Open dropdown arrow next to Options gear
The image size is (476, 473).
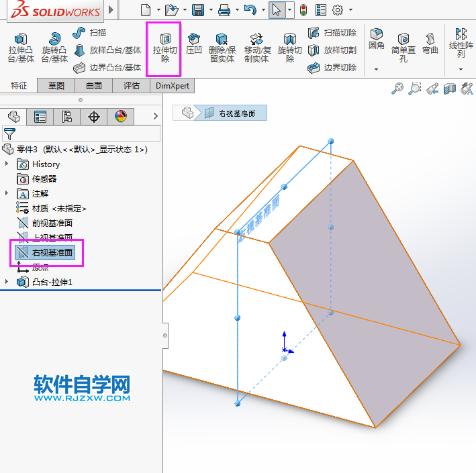pos(350,10)
